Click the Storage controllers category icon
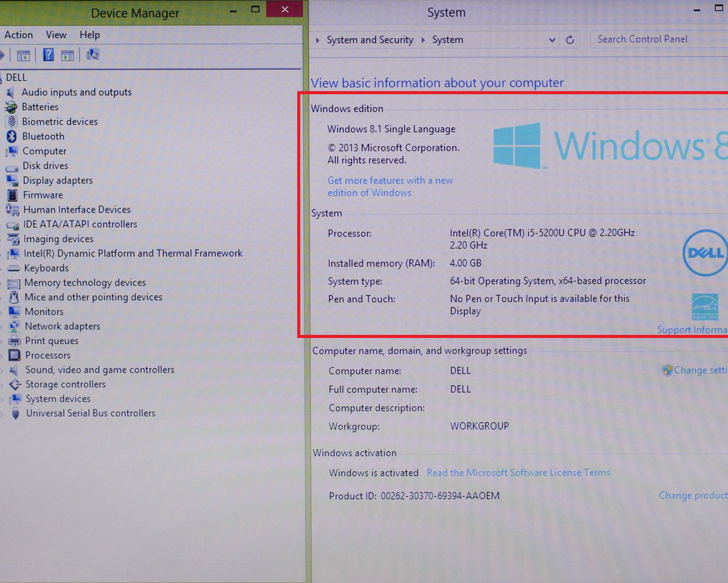The height and width of the screenshot is (583, 728). click(15, 384)
